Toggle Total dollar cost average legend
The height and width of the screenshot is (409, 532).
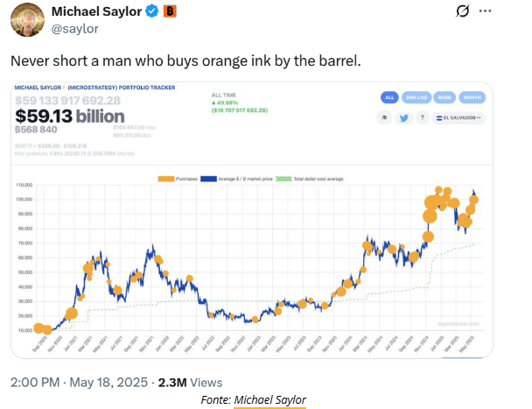tap(310, 179)
